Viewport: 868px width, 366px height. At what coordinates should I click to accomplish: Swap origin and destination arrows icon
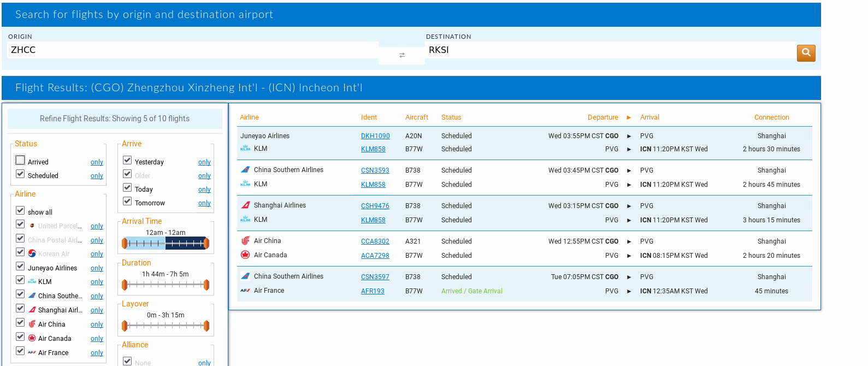402,55
